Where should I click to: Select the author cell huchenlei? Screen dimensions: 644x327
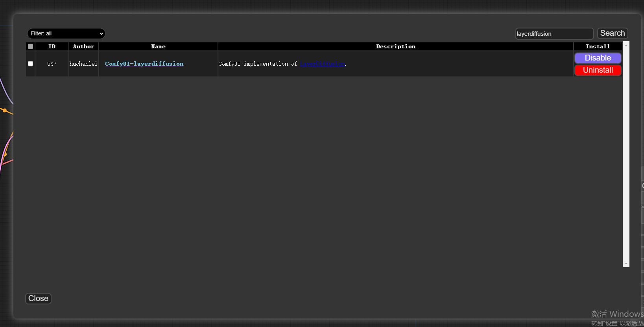click(83, 64)
